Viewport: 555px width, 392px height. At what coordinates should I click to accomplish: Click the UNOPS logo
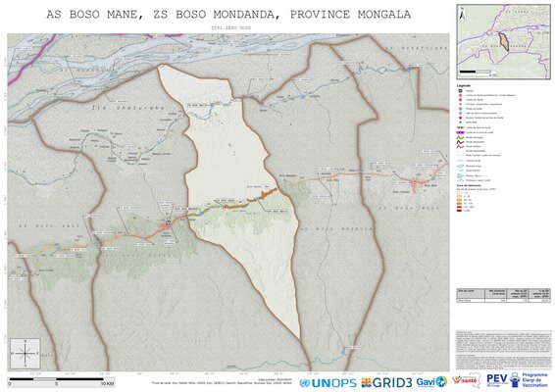click(328, 383)
